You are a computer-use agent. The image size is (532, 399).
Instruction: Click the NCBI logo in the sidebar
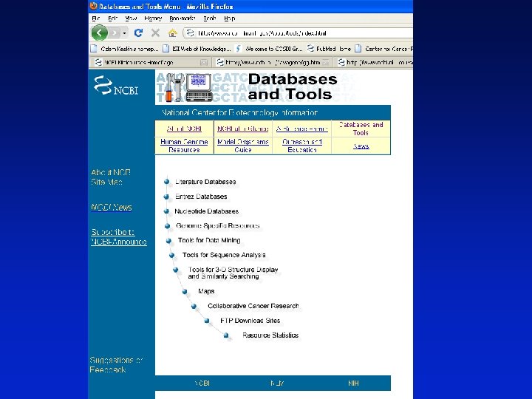pos(116,86)
